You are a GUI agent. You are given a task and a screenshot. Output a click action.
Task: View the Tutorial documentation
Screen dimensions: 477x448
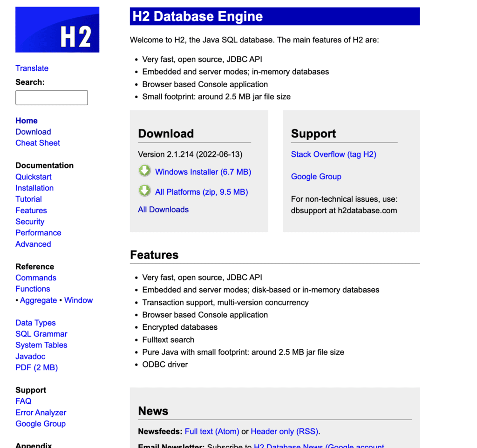pyautogui.click(x=28, y=199)
